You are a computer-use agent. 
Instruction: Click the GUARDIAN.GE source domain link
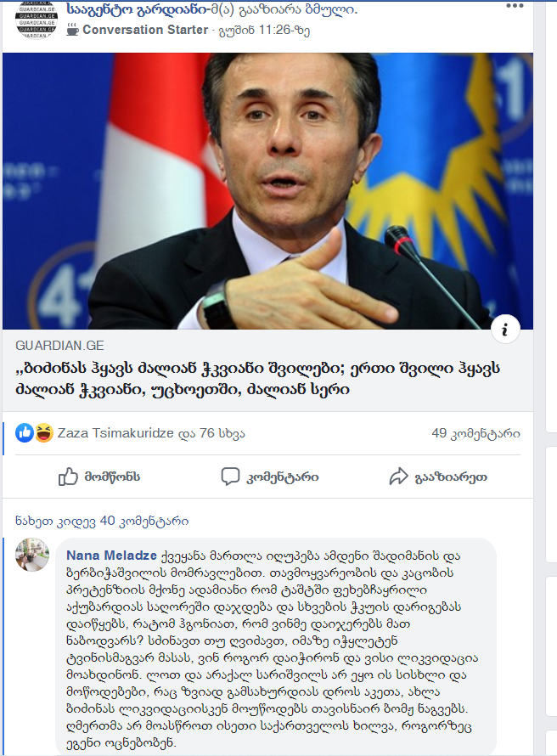tap(59, 346)
